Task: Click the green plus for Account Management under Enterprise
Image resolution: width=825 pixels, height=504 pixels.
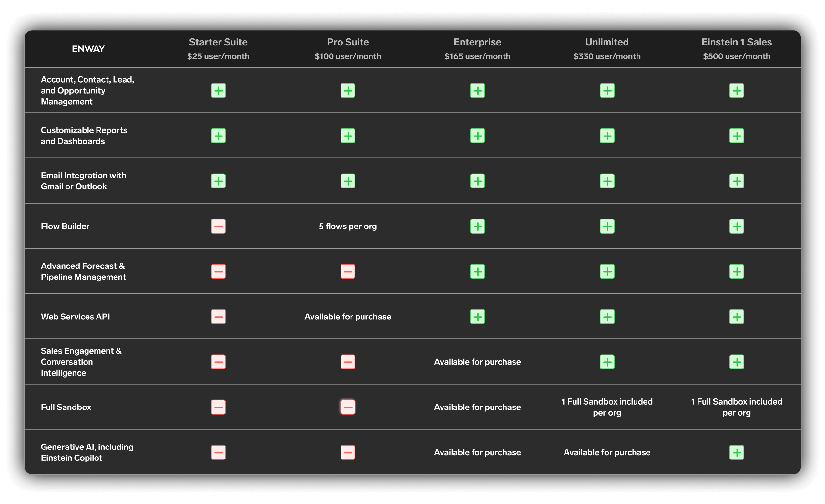Action: point(477,91)
